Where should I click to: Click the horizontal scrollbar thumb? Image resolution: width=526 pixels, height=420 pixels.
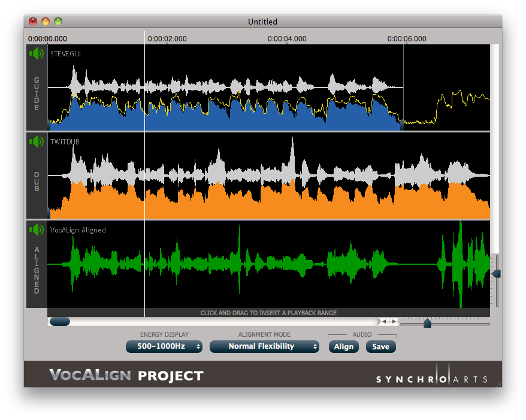pos(59,322)
